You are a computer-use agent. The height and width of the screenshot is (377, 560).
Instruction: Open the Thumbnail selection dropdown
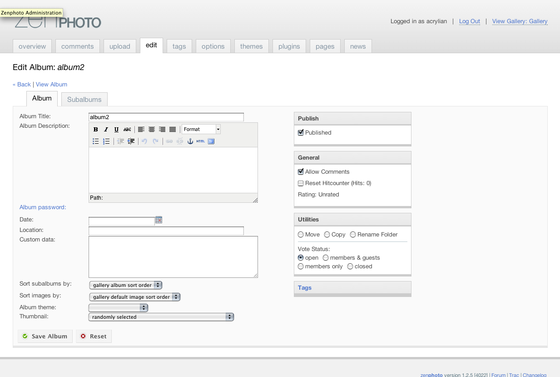[161, 317]
